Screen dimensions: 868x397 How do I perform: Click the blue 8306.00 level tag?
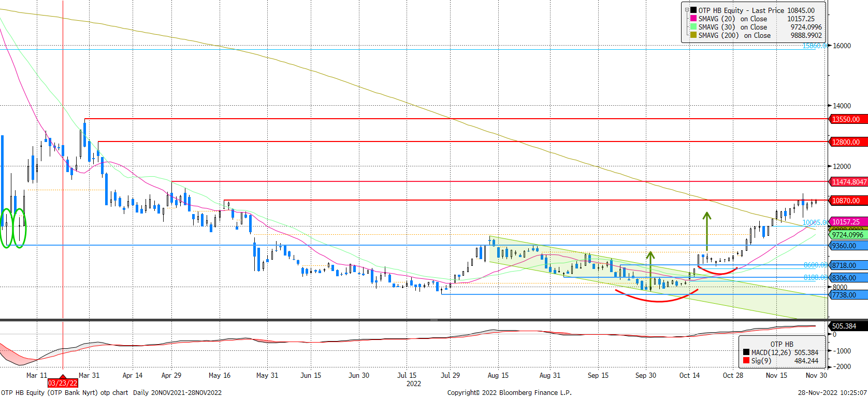(x=849, y=278)
